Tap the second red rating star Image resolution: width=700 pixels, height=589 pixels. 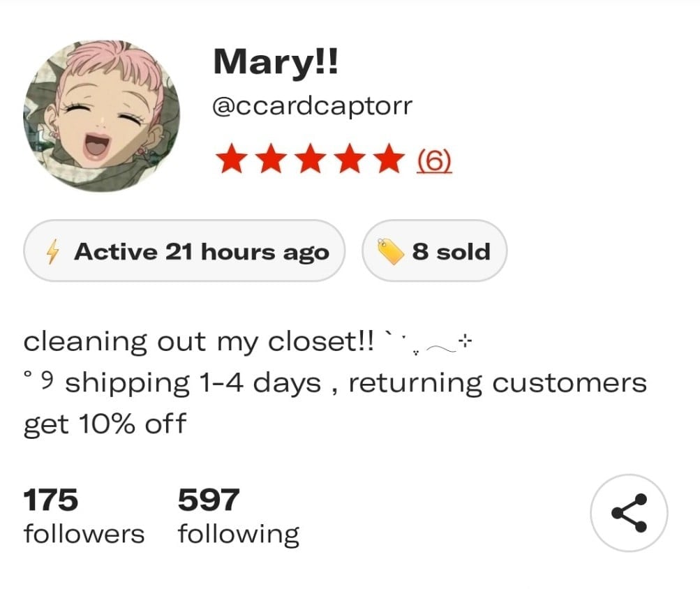271,158
